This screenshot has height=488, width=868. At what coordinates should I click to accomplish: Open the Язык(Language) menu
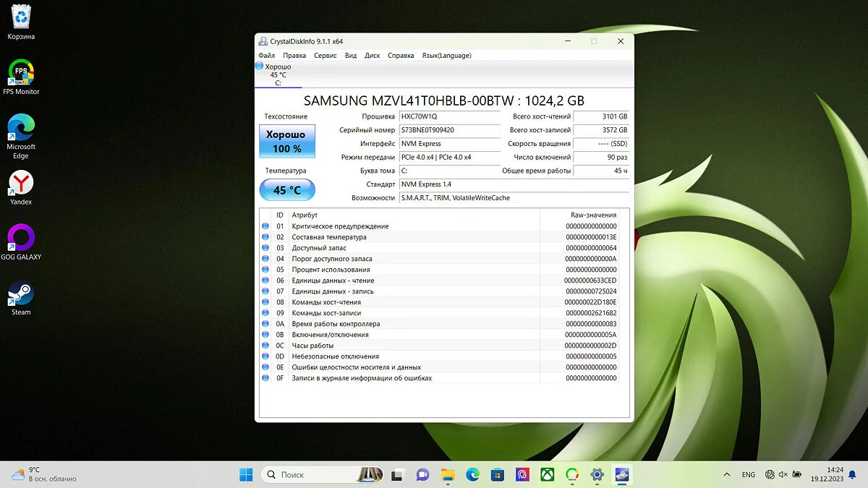(x=446, y=56)
